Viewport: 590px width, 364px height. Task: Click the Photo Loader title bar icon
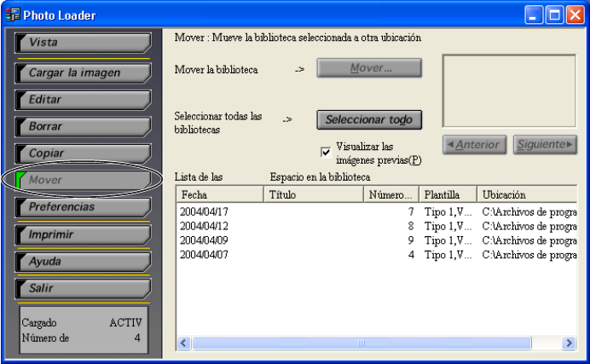coord(11,15)
